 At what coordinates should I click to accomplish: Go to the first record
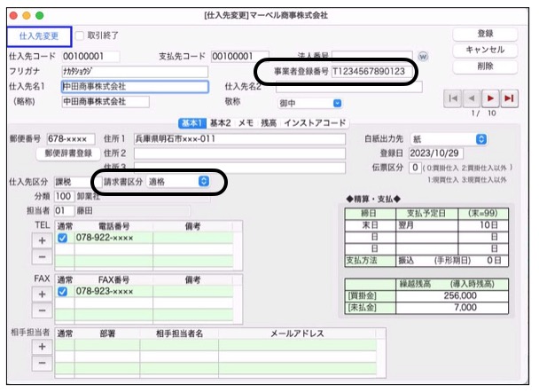pyautogui.click(x=455, y=98)
